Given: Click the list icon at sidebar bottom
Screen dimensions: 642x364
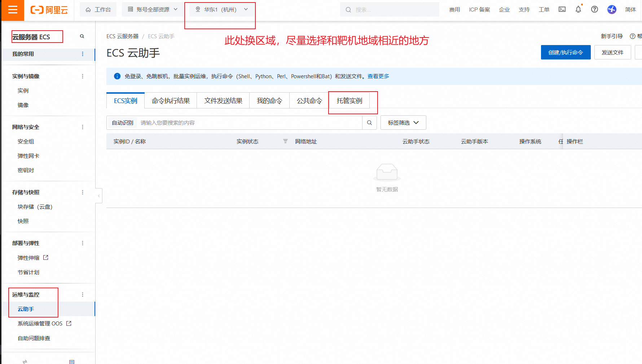Looking at the screenshot, I should (72, 361).
